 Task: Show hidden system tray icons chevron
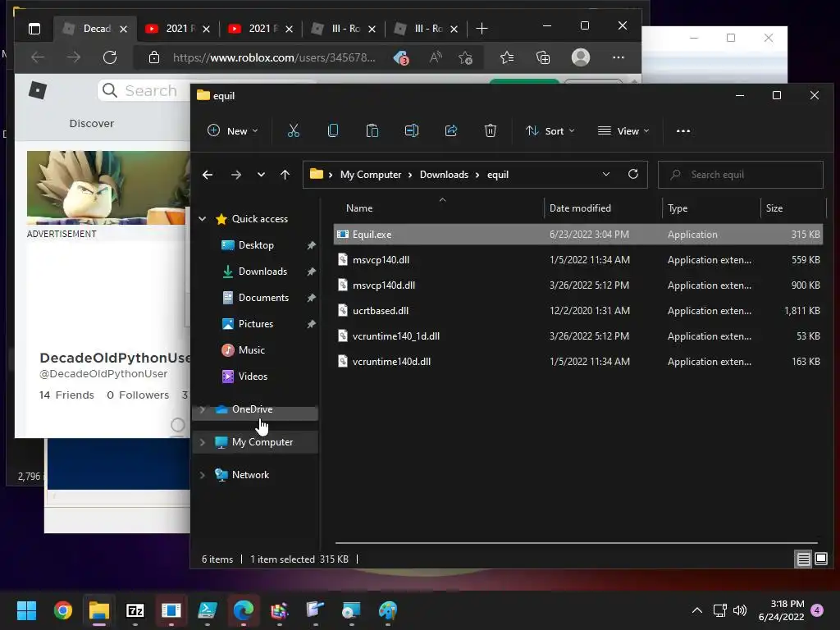pos(697,610)
